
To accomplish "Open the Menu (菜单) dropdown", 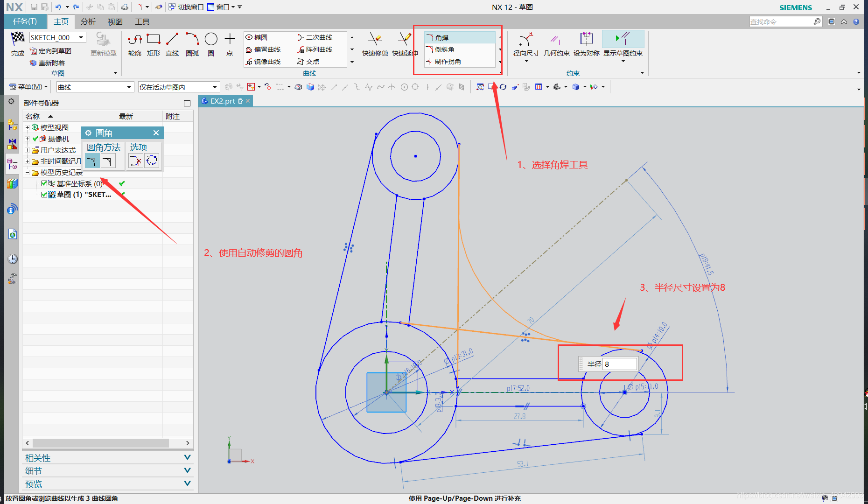I will click(28, 87).
